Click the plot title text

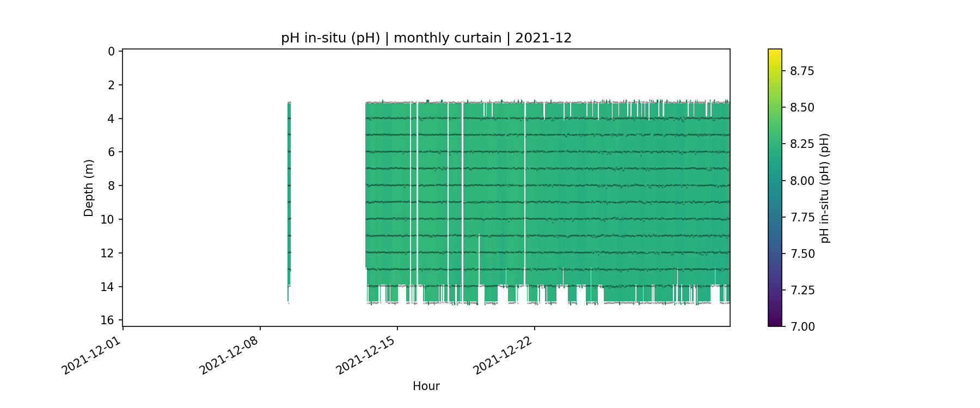point(426,38)
